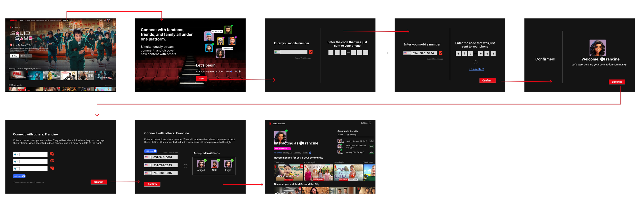Viewport: 644px width, 212px height.
Task: Open More Info for Squid Game
Action: pos(26,56)
